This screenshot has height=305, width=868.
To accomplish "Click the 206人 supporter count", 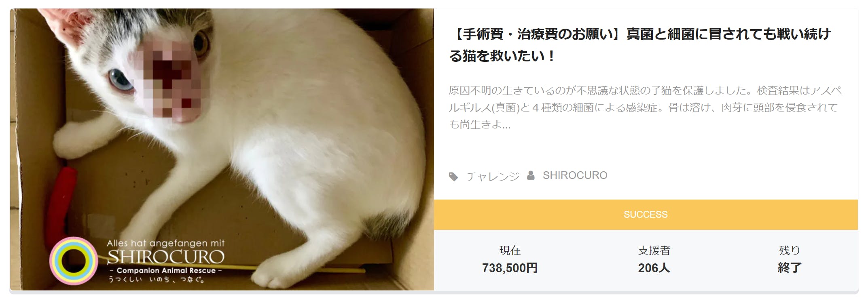I will coord(654,268).
